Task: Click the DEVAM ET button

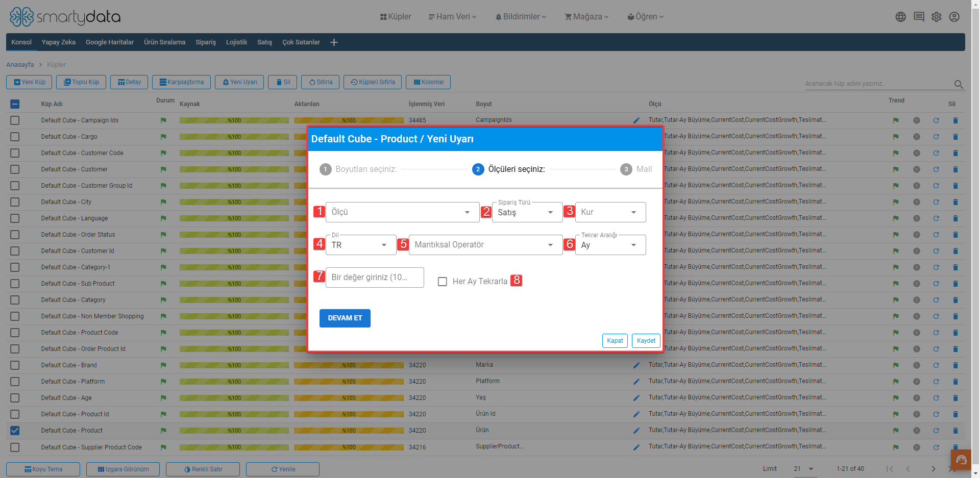Action: click(345, 318)
